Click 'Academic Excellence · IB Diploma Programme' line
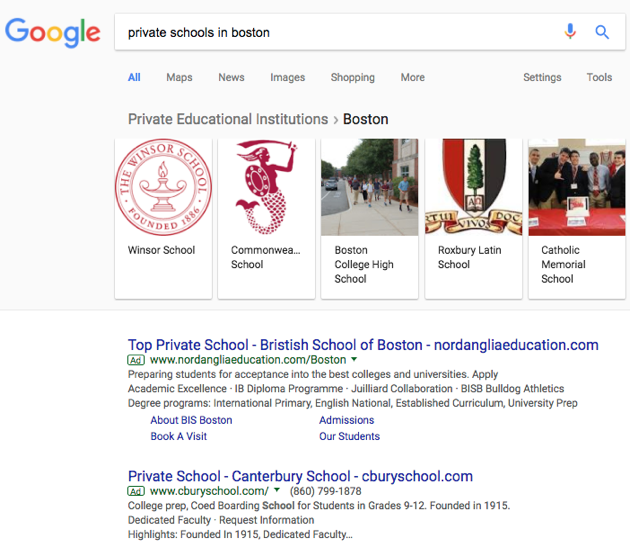The height and width of the screenshot is (557, 630). tap(346, 389)
